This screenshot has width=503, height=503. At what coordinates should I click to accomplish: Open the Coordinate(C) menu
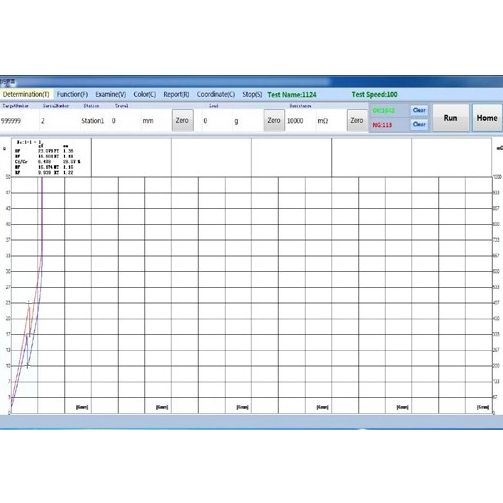(x=216, y=94)
